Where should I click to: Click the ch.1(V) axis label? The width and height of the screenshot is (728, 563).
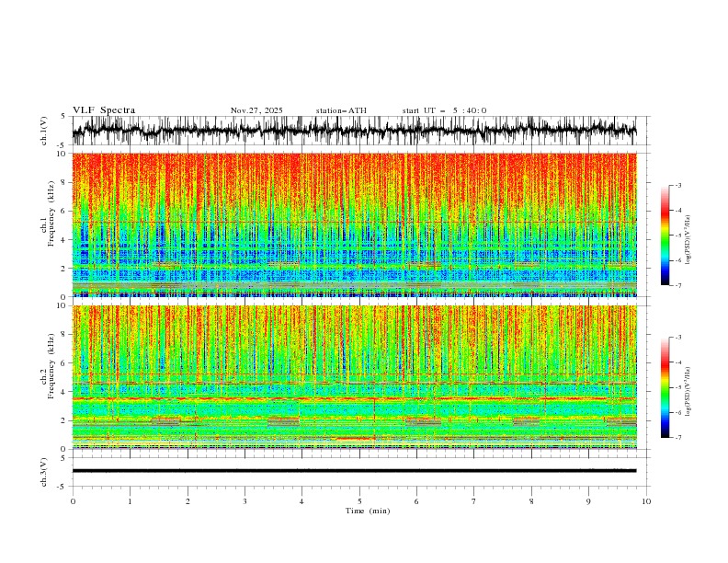[44, 131]
